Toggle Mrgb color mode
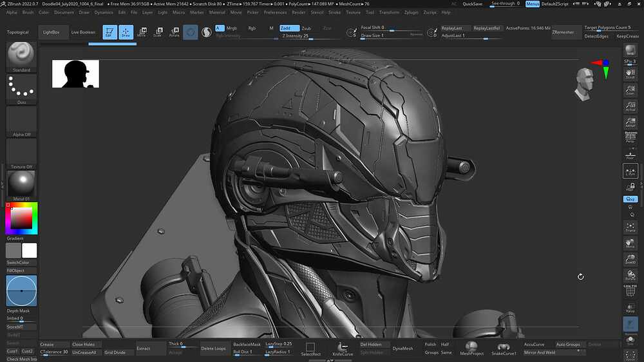Image resolution: width=644 pixels, height=362 pixels. [x=232, y=28]
